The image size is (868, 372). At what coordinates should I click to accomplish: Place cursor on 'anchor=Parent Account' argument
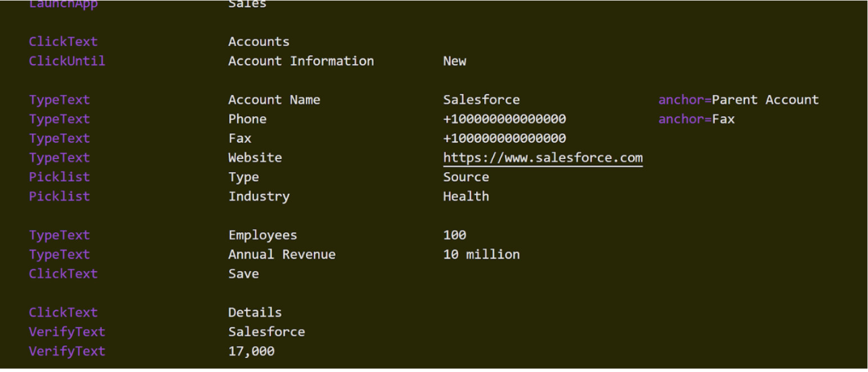tap(738, 100)
